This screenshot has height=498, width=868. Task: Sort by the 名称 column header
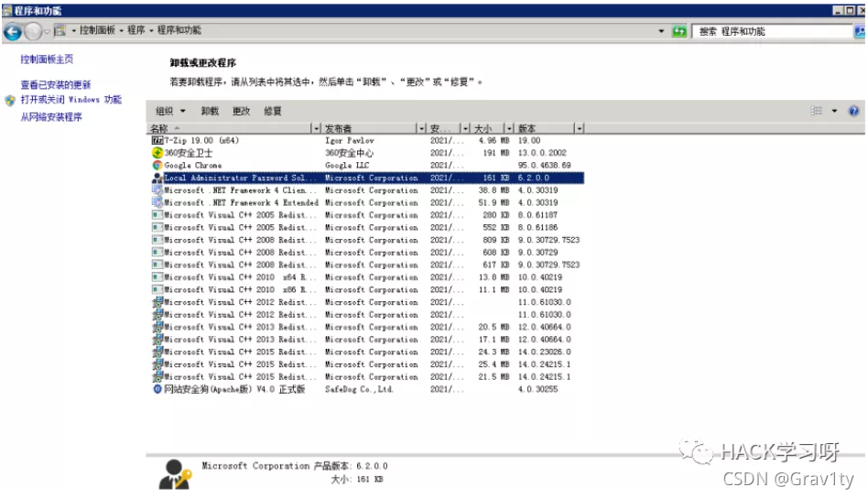click(229, 128)
